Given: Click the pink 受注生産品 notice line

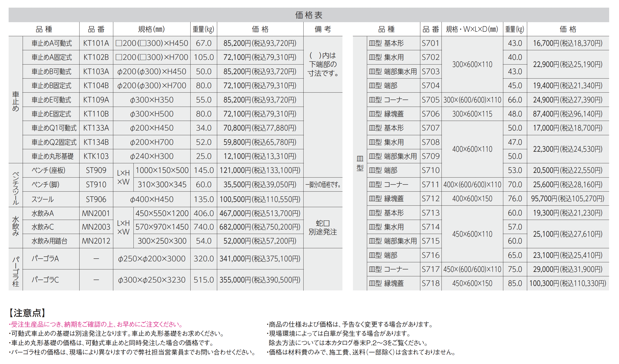Looking at the screenshot, I should click(96, 324).
